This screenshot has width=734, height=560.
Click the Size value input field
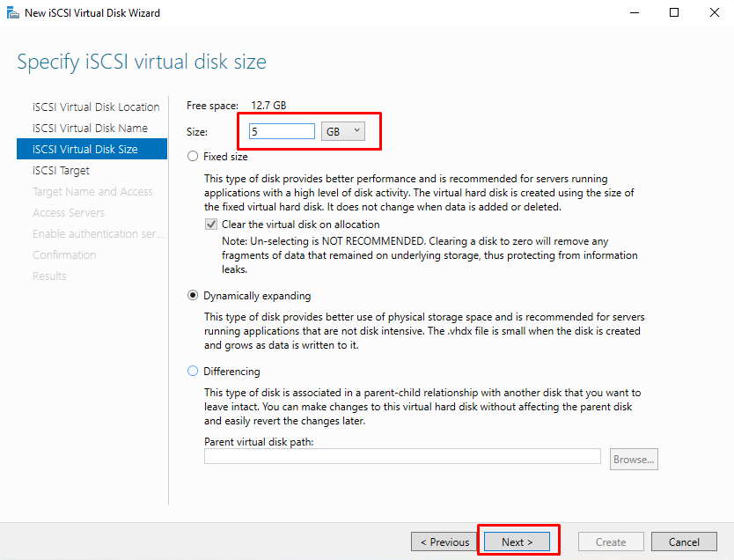point(282,131)
